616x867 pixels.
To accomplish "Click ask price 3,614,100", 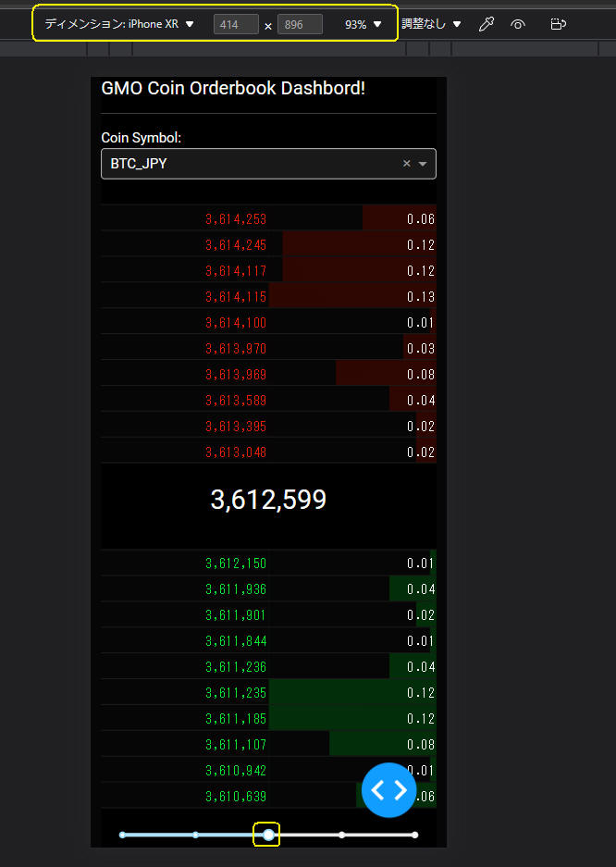I will 236,323.
